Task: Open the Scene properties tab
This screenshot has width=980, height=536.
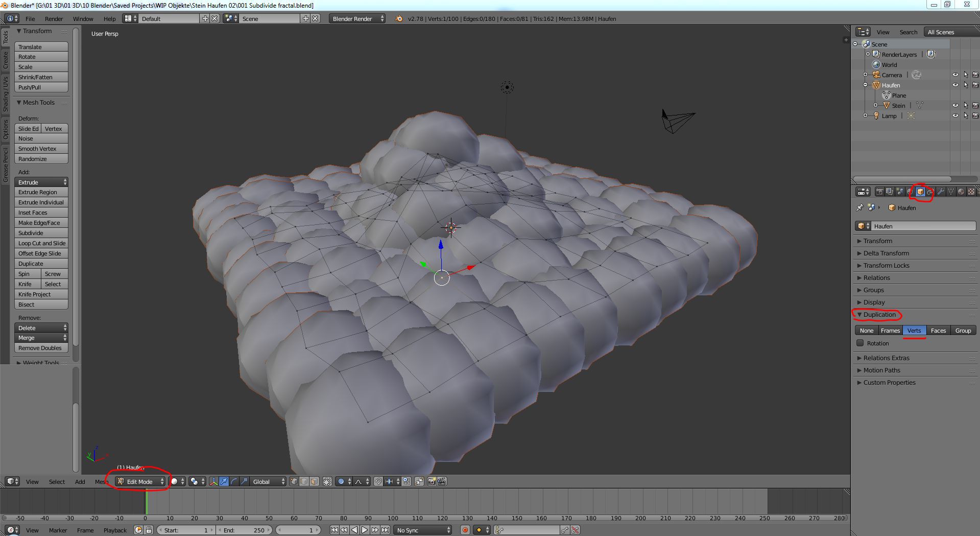Action: tap(900, 192)
